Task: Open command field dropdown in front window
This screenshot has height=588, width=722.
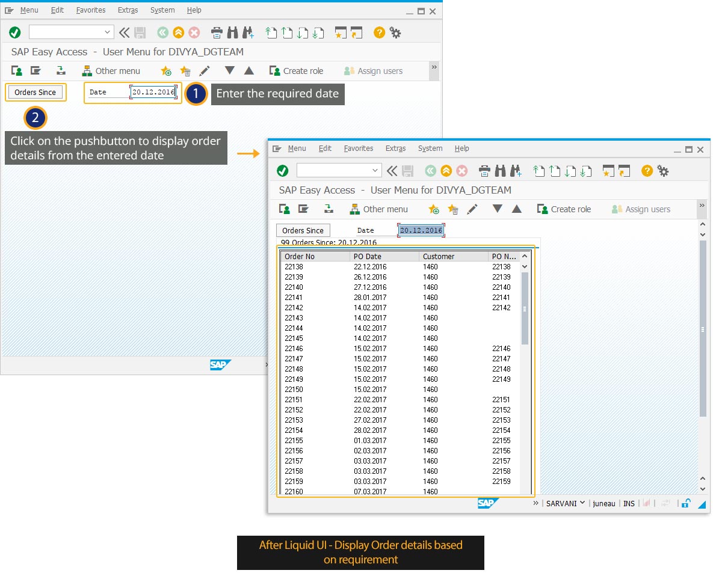Action: coord(375,171)
